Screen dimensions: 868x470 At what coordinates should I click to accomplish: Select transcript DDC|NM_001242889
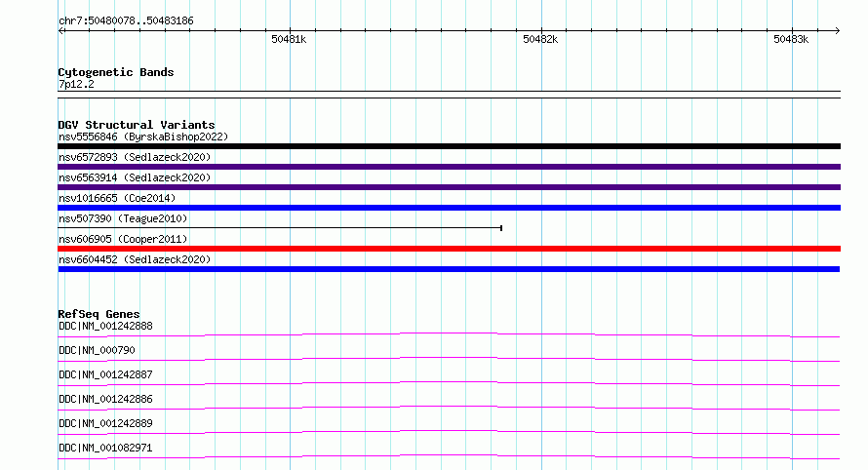(105, 423)
